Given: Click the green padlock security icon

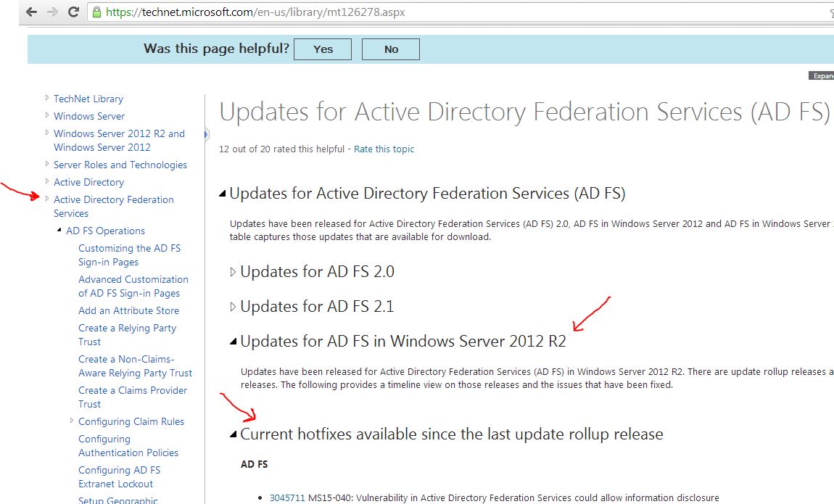Looking at the screenshot, I should (x=96, y=12).
